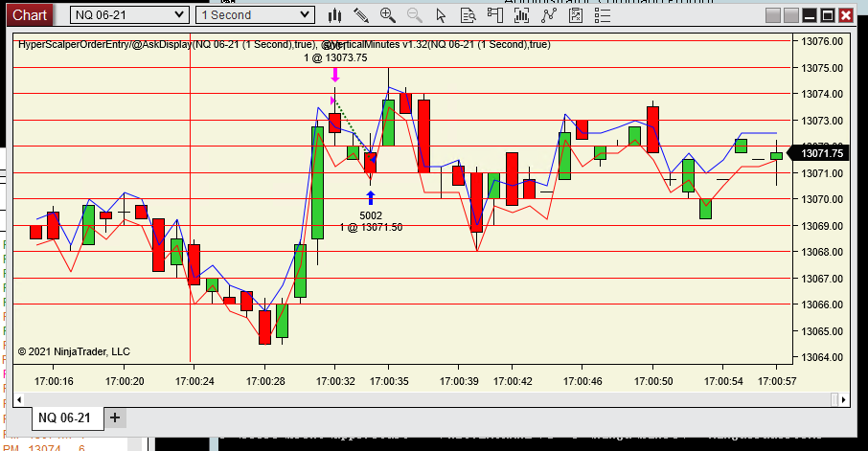The width and height of the screenshot is (868, 451).
Task: Toggle the chart trader icon
Action: pos(495,15)
